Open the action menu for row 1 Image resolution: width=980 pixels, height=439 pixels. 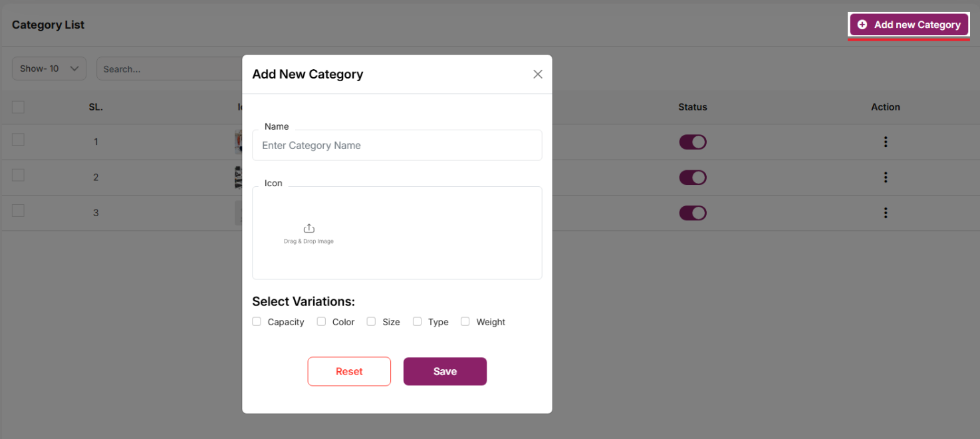(x=885, y=142)
